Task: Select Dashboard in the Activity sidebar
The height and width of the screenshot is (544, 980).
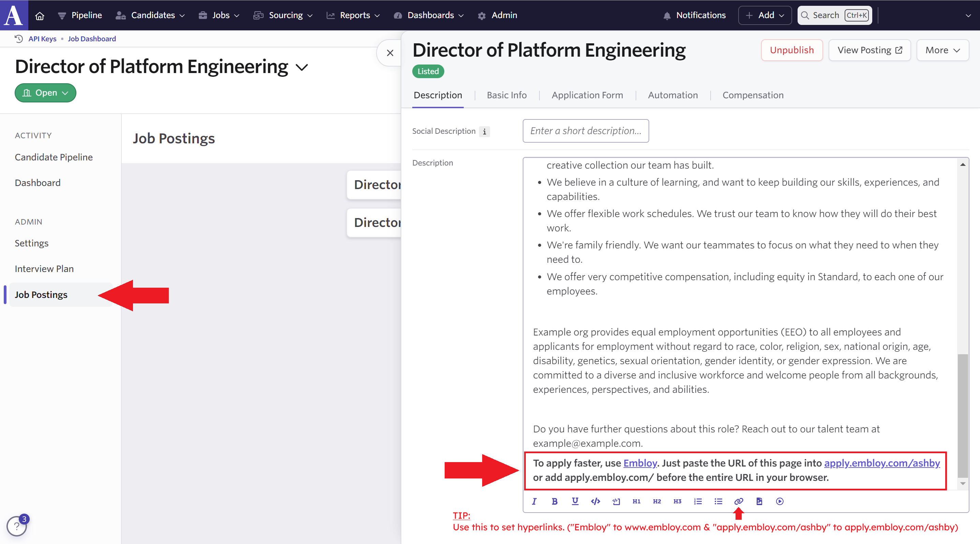Action: pos(38,183)
